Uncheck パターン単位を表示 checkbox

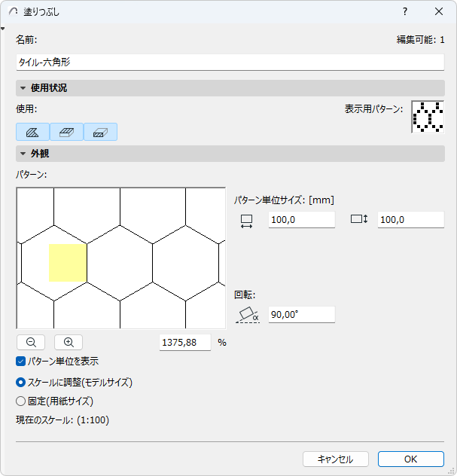[21, 362]
